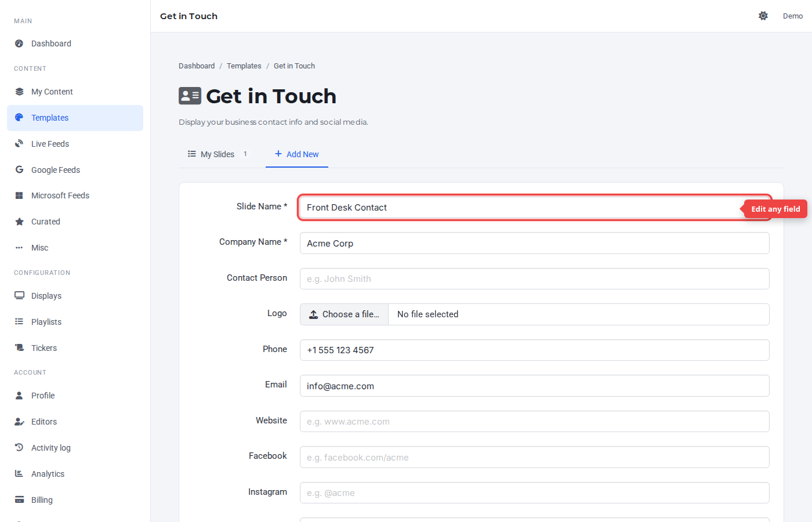
Task: Toggle the theme via sun icon
Action: 763,16
